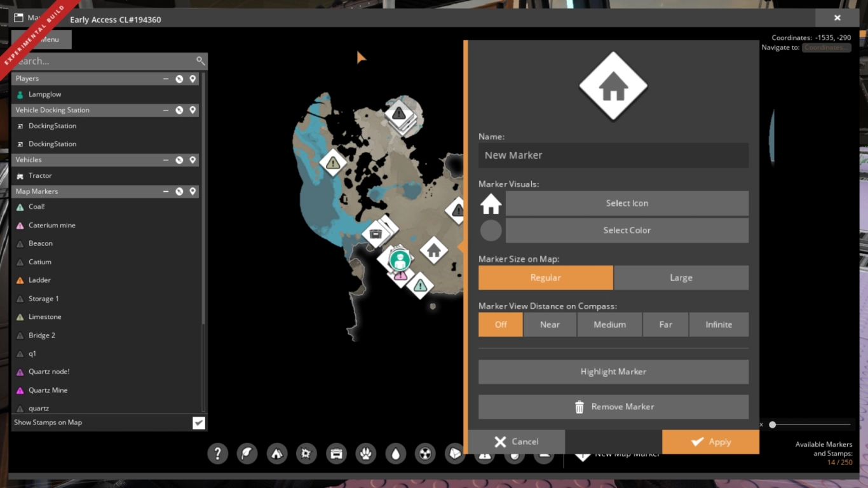Screen dimensions: 868x488
Task: Select the question mark filter icon
Action: coord(217,454)
